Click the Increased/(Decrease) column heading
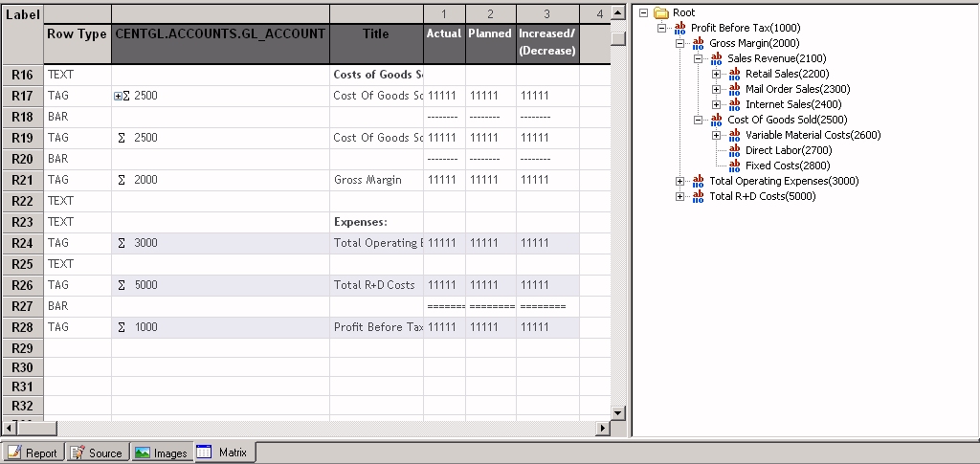 point(546,42)
